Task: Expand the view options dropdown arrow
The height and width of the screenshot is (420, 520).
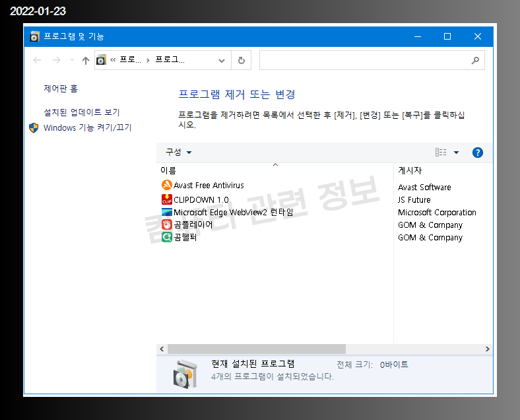Action: coord(457,153)
